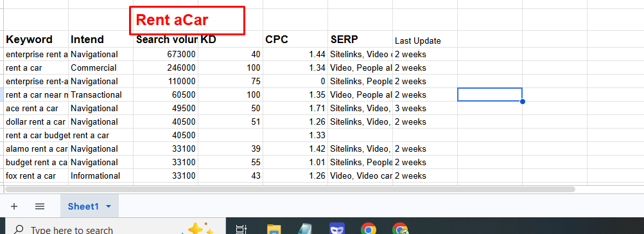Select the KD cell with value 39

click(231, 149)
